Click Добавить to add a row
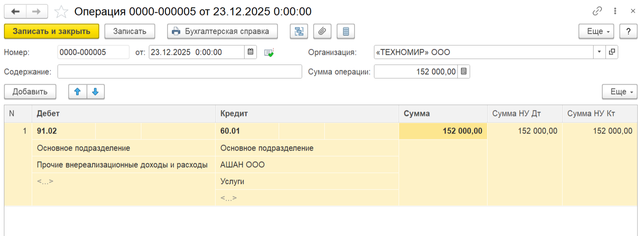Image resolution: width=644 pixels, height=236 pixels. pyautogui.click(x=30, y=92)
